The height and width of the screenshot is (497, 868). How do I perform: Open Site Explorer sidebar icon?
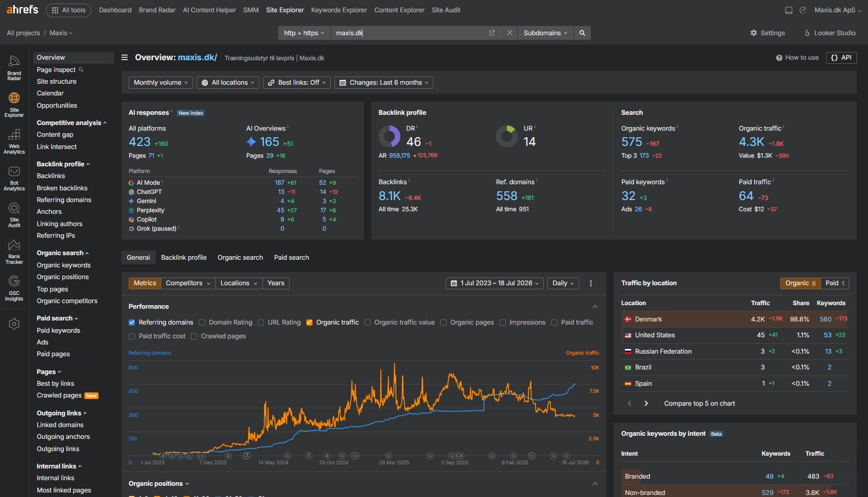(14, 105)
